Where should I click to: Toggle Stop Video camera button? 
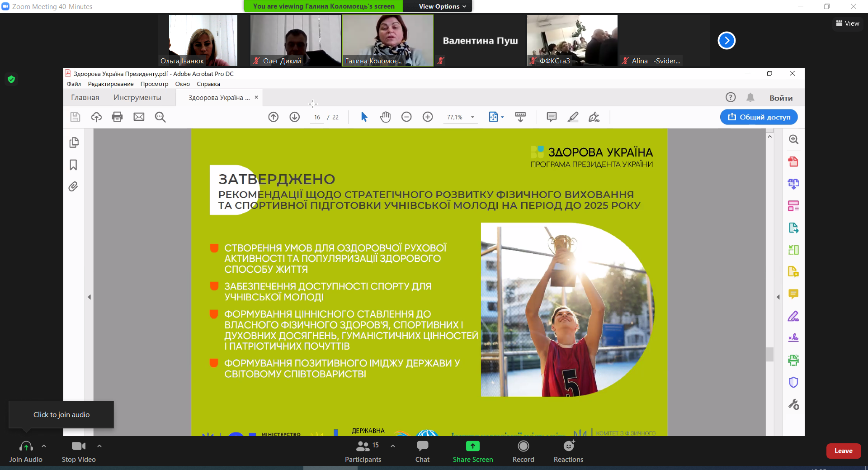point(79,451)
